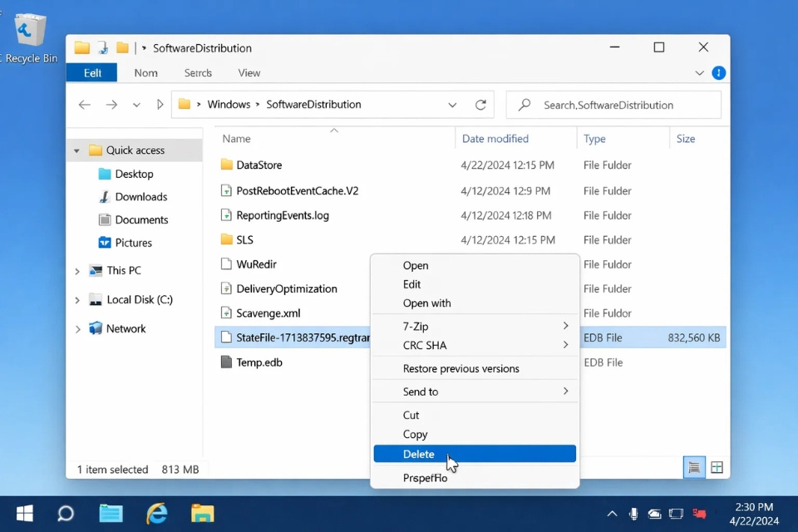Open Desktop under Quick access
Viewport: 798px width, 532px height.
[x=136, y=174]
